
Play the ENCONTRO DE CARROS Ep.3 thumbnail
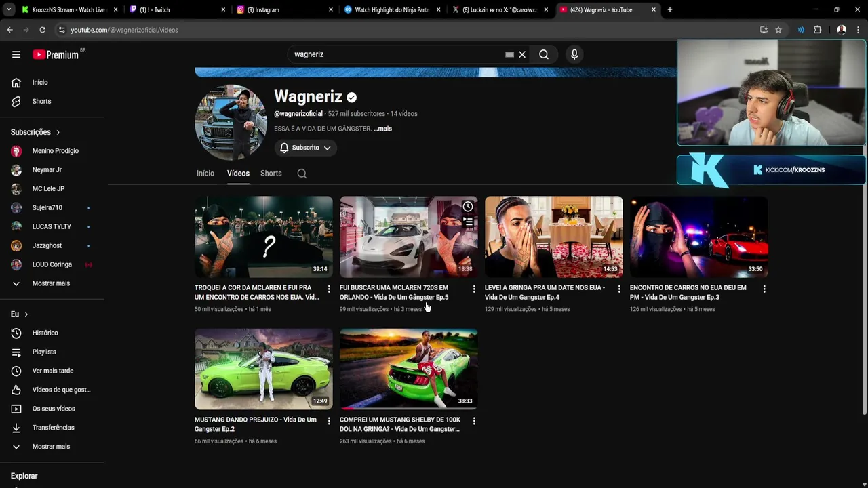tap(698, 237)
